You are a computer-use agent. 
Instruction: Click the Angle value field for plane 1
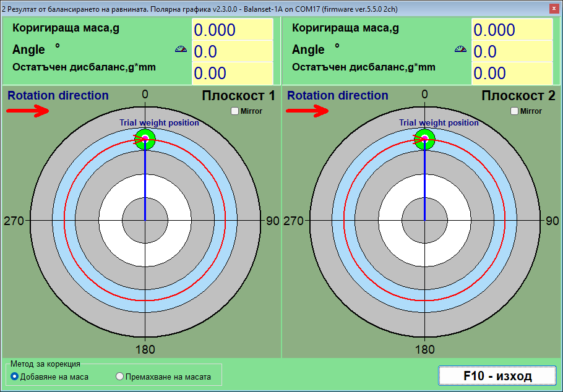point(232,51)
